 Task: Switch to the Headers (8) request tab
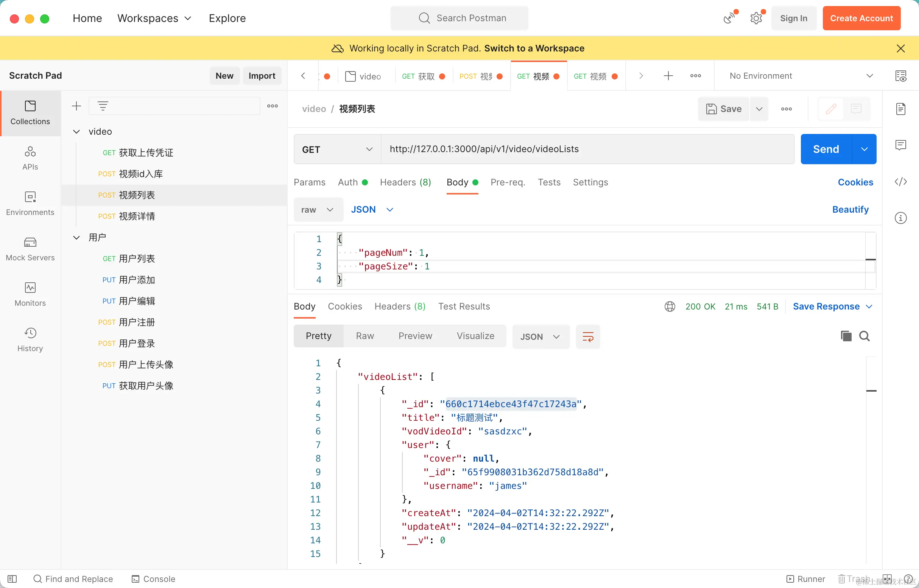coord(405,182)
